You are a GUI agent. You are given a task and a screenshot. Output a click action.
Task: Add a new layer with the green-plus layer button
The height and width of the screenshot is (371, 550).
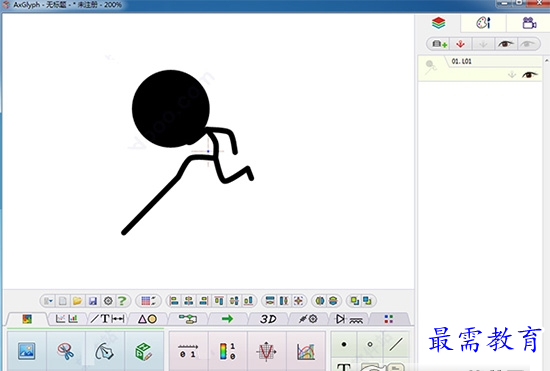pyautogui.click(x=439, y=44)
